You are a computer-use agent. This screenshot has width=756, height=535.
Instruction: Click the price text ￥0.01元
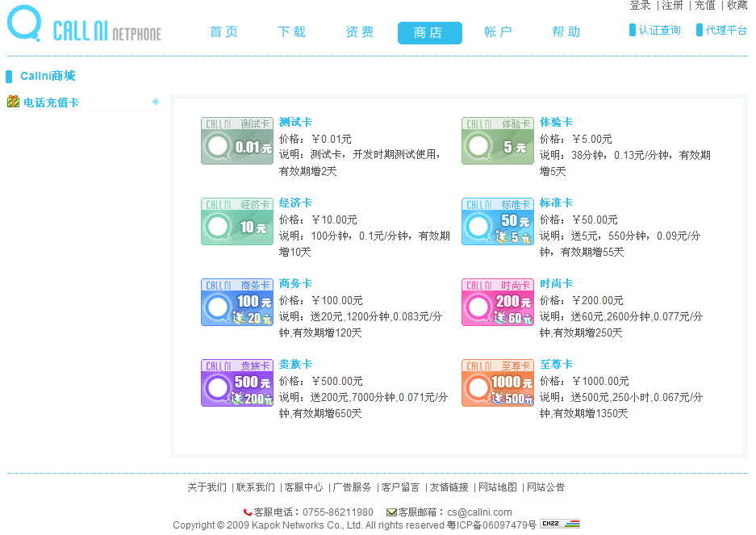[332, 139]
